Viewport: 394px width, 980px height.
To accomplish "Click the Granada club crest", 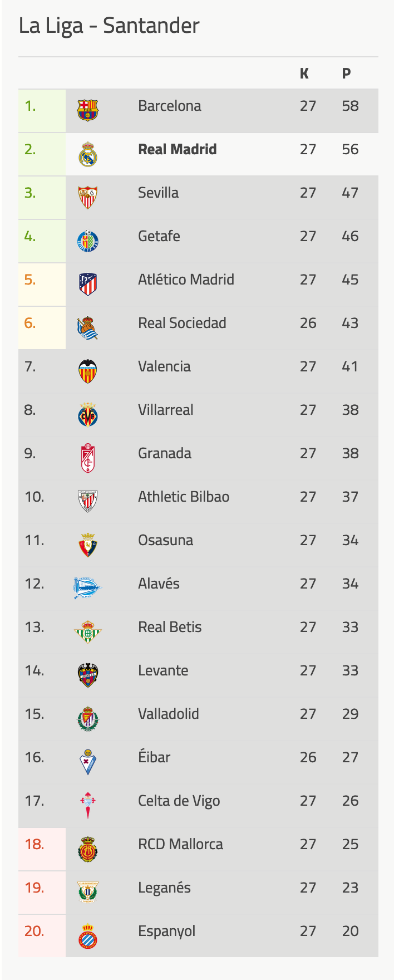I will (x=87, y=458).
